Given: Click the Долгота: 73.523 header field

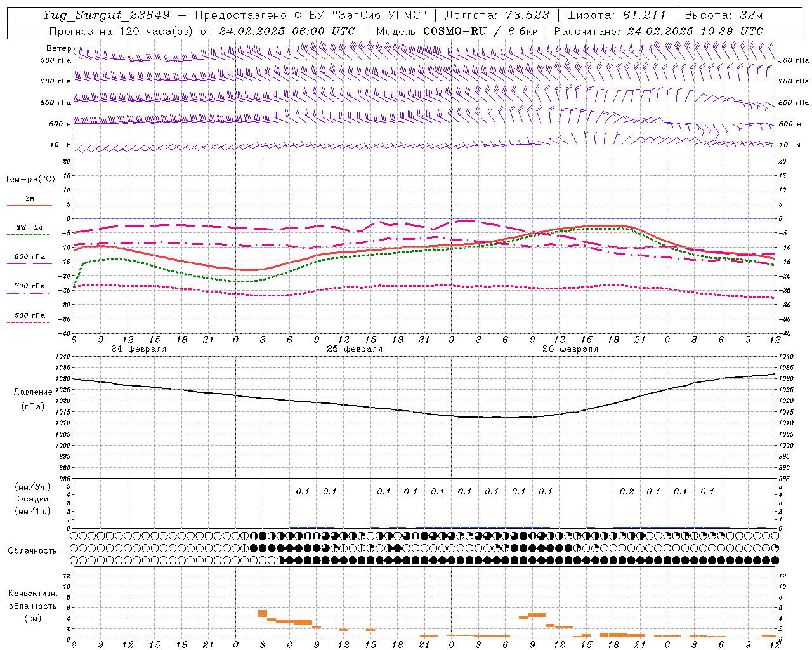Looking at the screenshot, I should 497,15.
